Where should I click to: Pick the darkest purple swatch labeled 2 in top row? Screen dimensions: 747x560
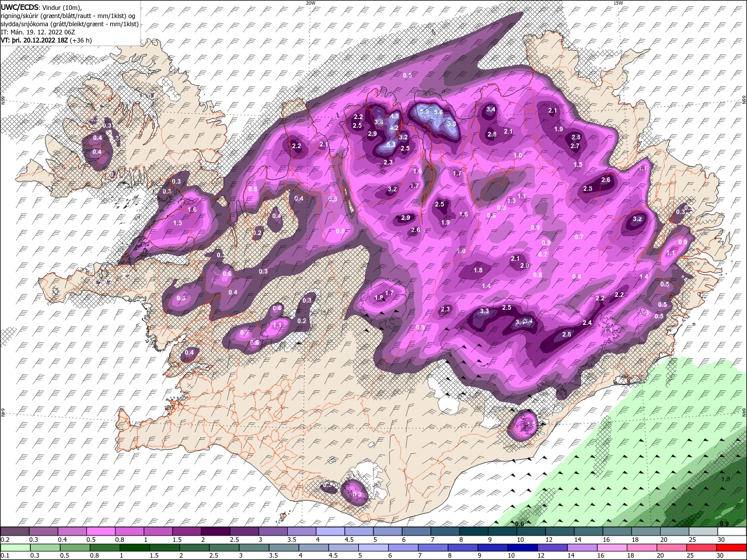click(215, 531)
